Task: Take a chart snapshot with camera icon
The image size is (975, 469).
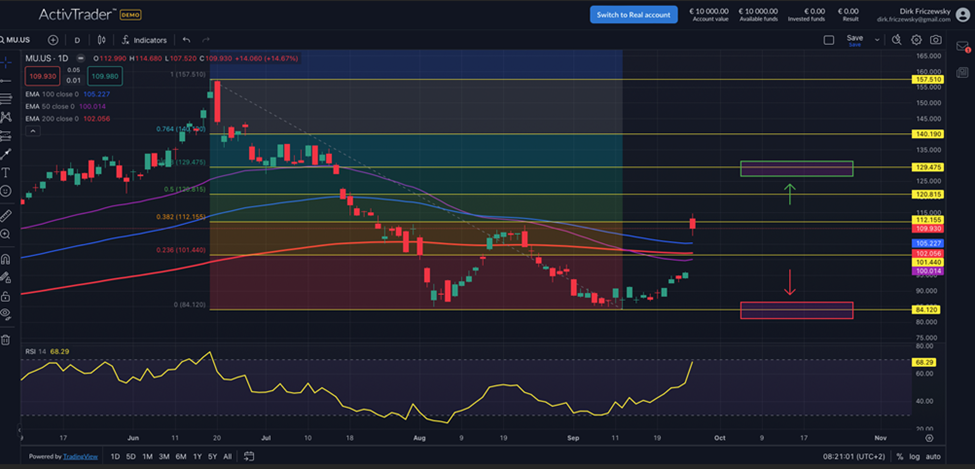Action: pos(935,40)
